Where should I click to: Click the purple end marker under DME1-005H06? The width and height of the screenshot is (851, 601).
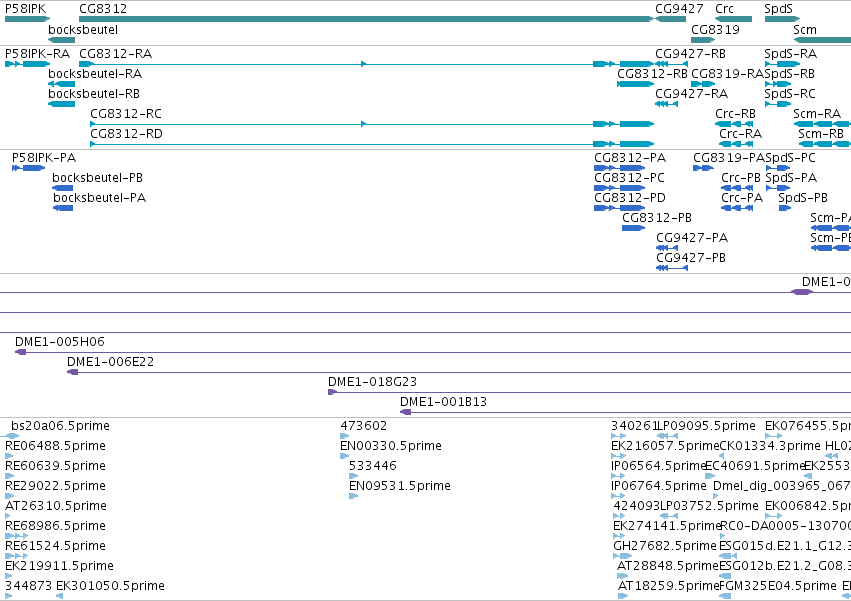point(20,352)
